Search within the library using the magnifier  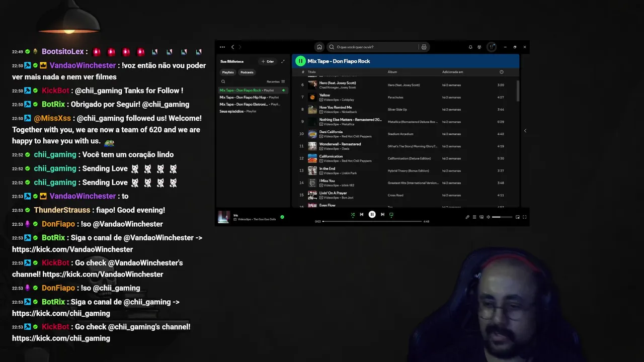tap(223, 81)
